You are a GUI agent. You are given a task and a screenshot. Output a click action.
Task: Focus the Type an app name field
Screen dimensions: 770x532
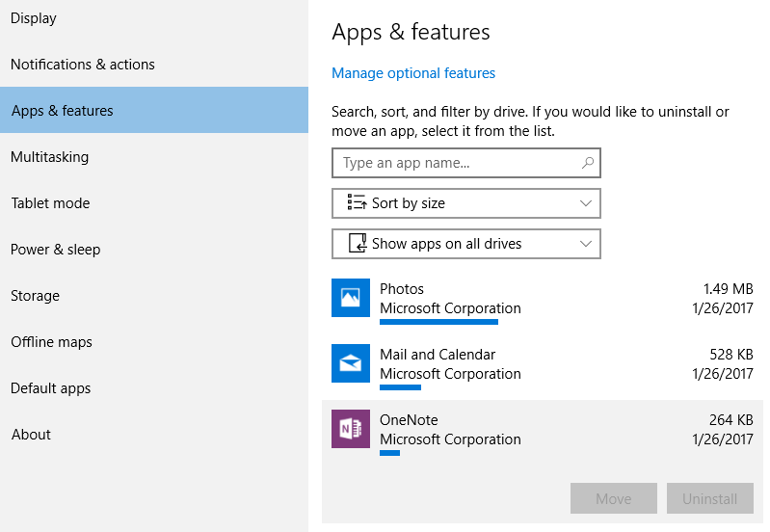[466, 163]
